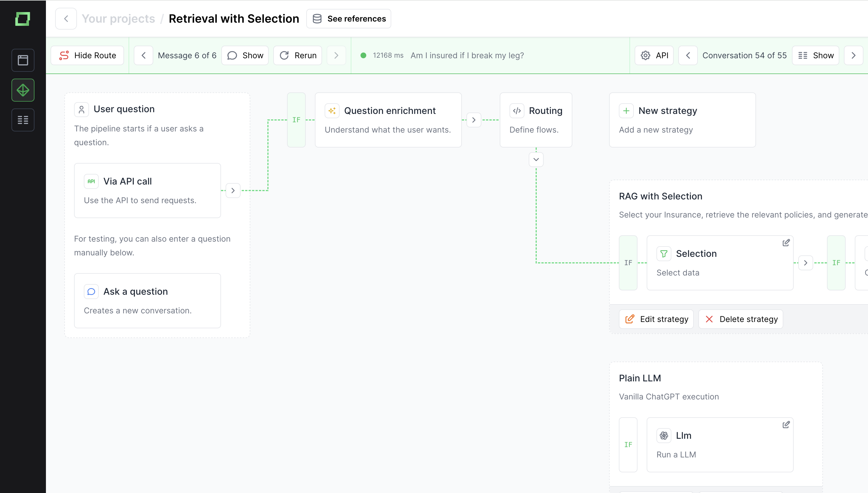868x493 pixels.
Task: Open the Routing step
Action: click(x=536, y=120)
